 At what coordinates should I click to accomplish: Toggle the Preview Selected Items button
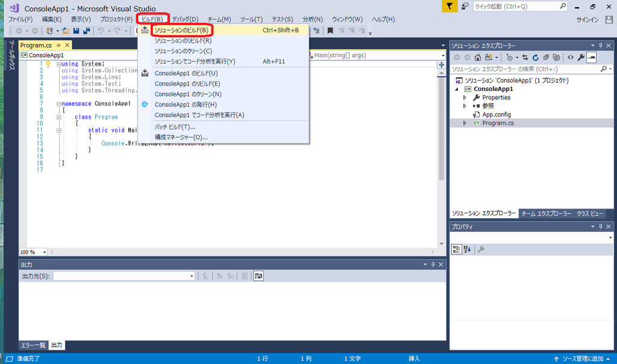(x=592, y=57)
